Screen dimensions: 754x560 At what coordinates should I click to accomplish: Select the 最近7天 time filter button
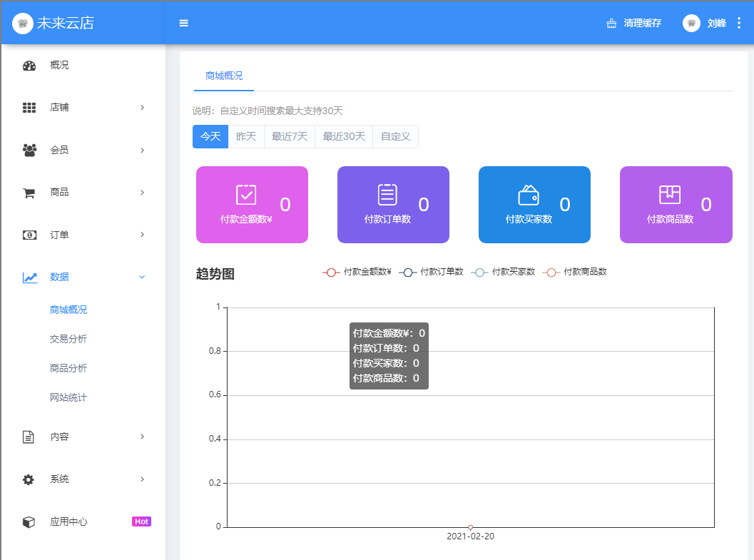290,136
